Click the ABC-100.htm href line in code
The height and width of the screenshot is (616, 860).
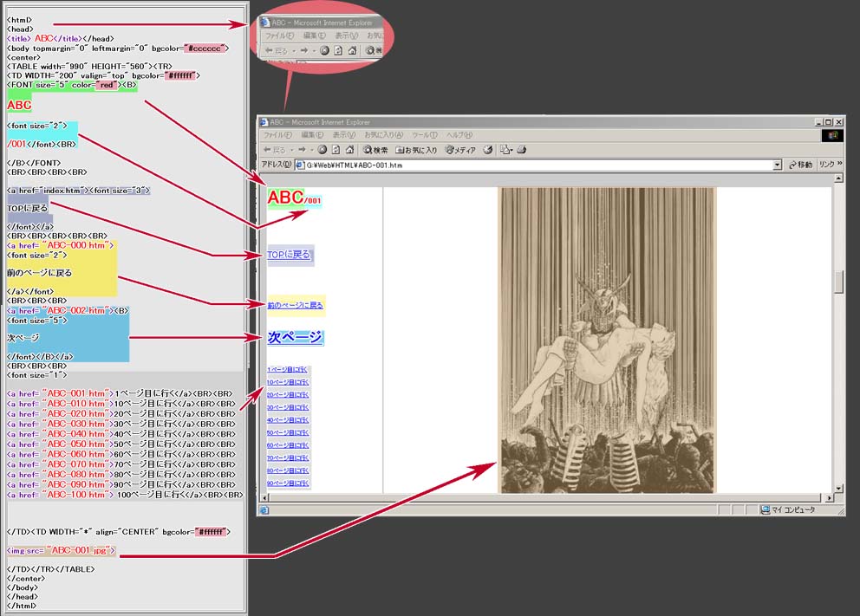[x=125, y=495]
